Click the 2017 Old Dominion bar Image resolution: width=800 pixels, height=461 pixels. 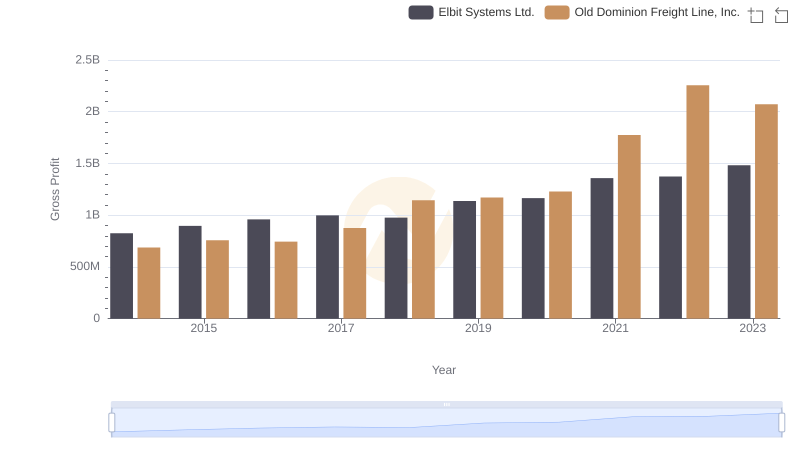(x=355, y=273)
